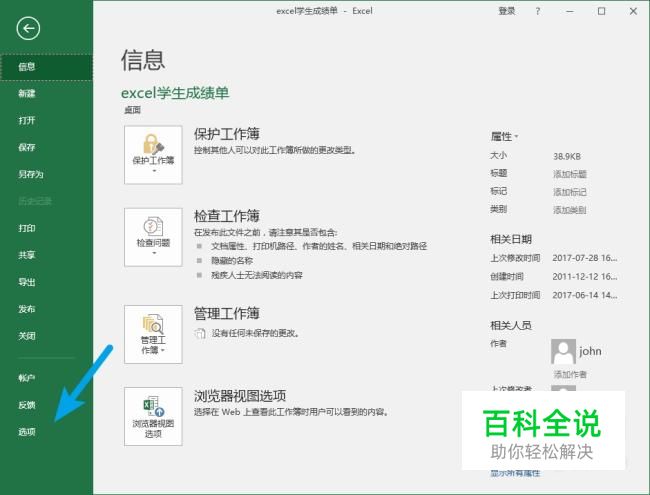
Task: Click the author john avatar
Action: (563, 352)
